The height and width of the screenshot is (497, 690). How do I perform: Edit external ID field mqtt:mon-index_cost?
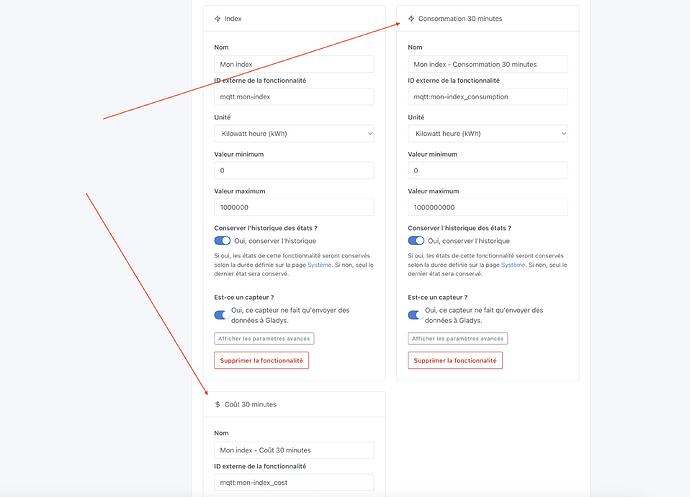point(294,482)
